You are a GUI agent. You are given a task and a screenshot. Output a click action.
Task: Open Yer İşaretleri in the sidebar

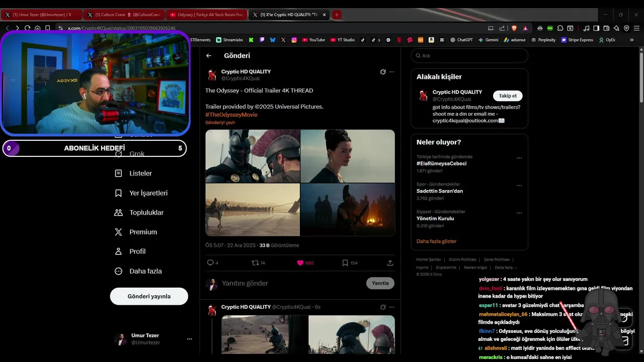141,193
